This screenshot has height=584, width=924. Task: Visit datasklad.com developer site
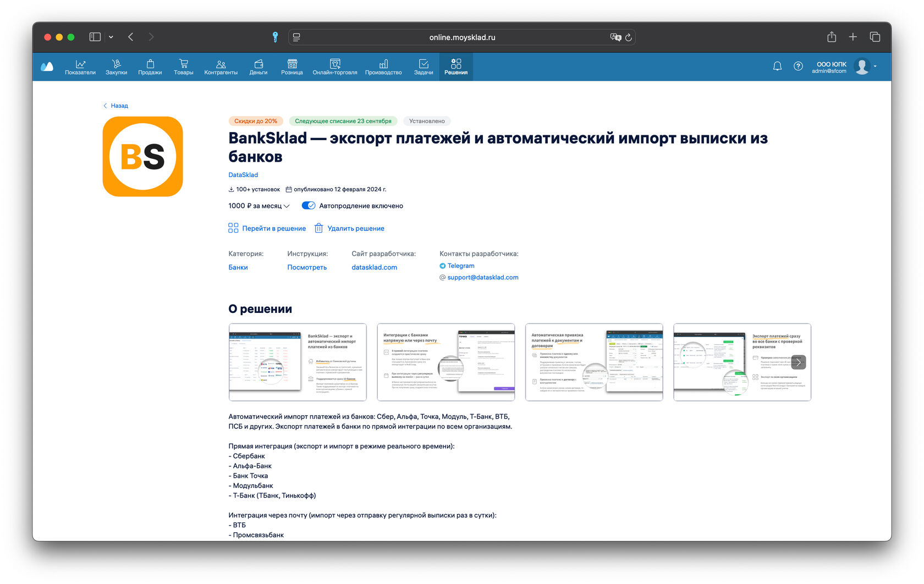(375, 267)
